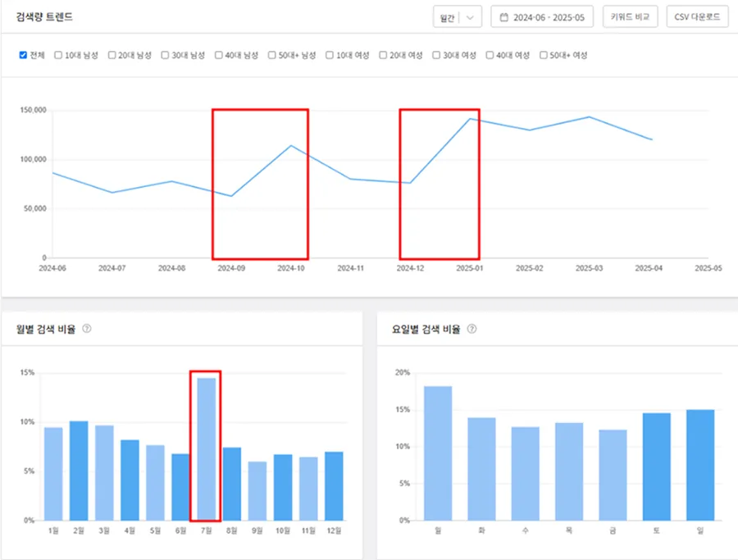The width and height of the screenshot is (738, 560).
Task: Select the 토 bar in the weekday ratio chart
Action: [x=657, y=467]
